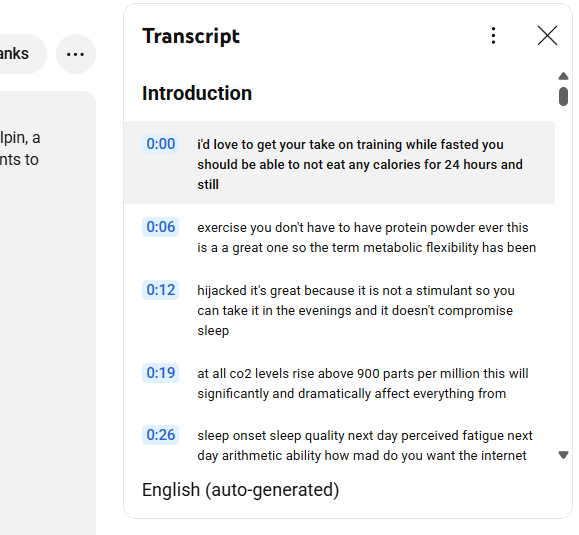Click the scrollbar down arrow
The image size is (579, 535).
click(563, 455)
